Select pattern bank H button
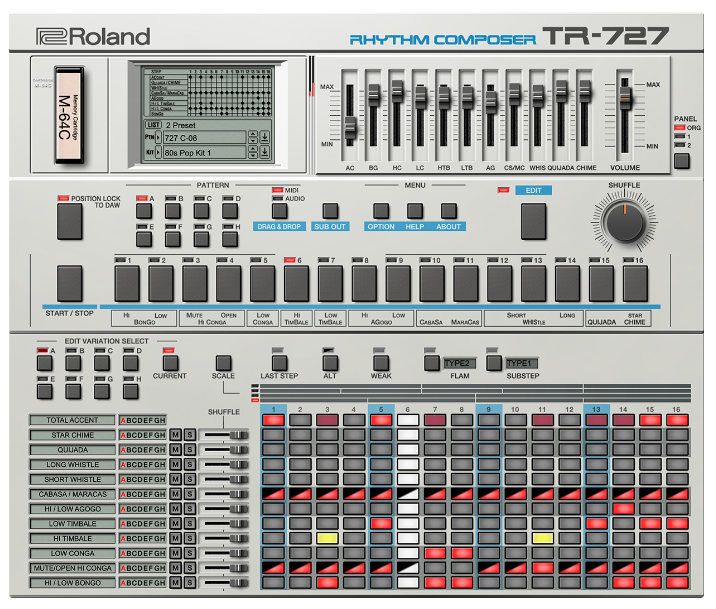Viewport: 716px width, 609px height. click(x=230, y=239)
